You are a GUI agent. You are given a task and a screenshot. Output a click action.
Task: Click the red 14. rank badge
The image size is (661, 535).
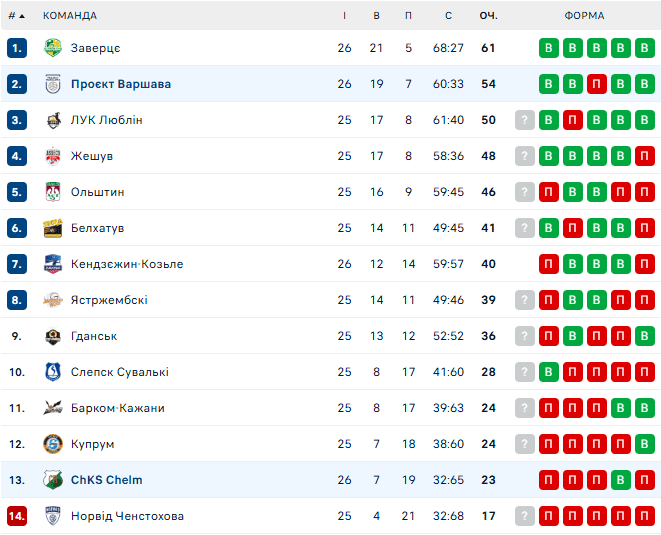16,516
